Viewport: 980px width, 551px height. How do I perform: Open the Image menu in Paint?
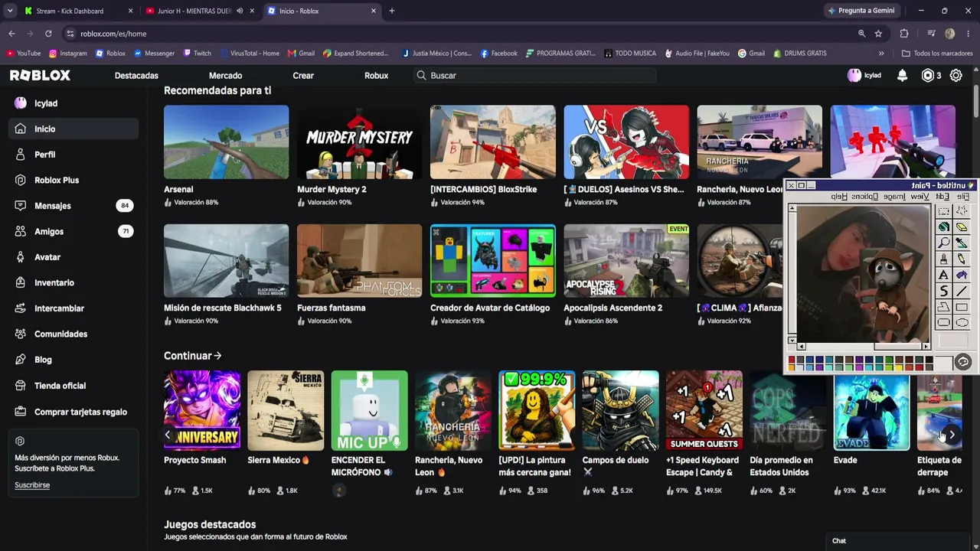pyautogui.click(x=894, y=197)
